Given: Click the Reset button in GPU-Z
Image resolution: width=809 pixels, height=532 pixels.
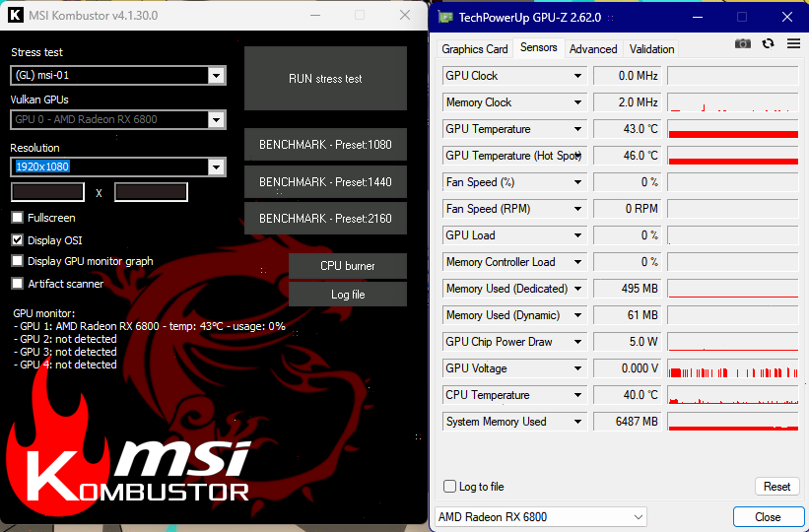Looking at the screenshot, I should click(777, 487).
